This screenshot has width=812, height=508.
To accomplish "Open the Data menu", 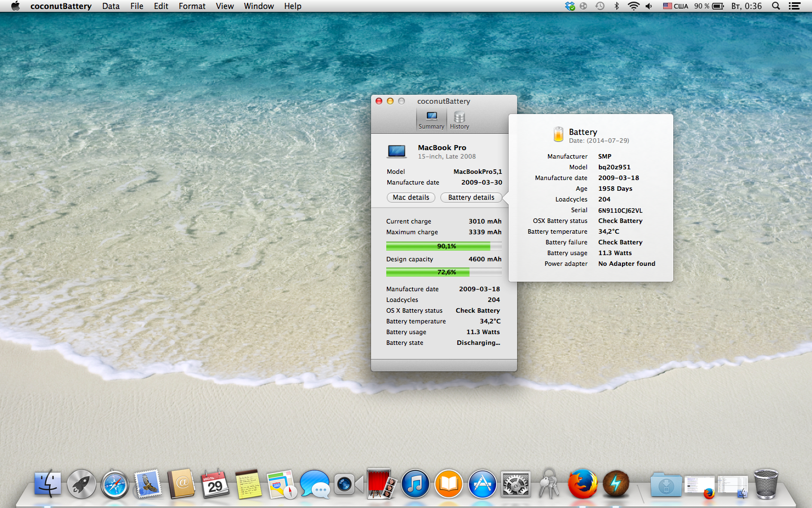I will click(x=111, y=6).
